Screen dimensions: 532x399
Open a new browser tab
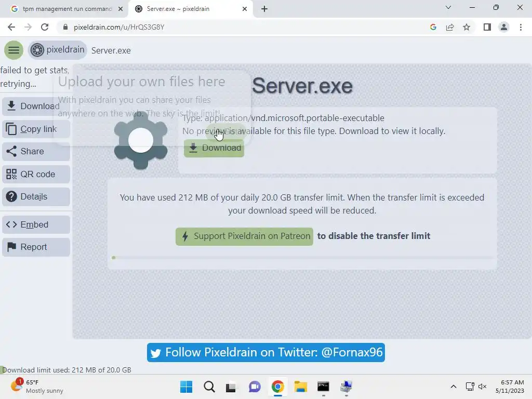[x=264, y=9]
